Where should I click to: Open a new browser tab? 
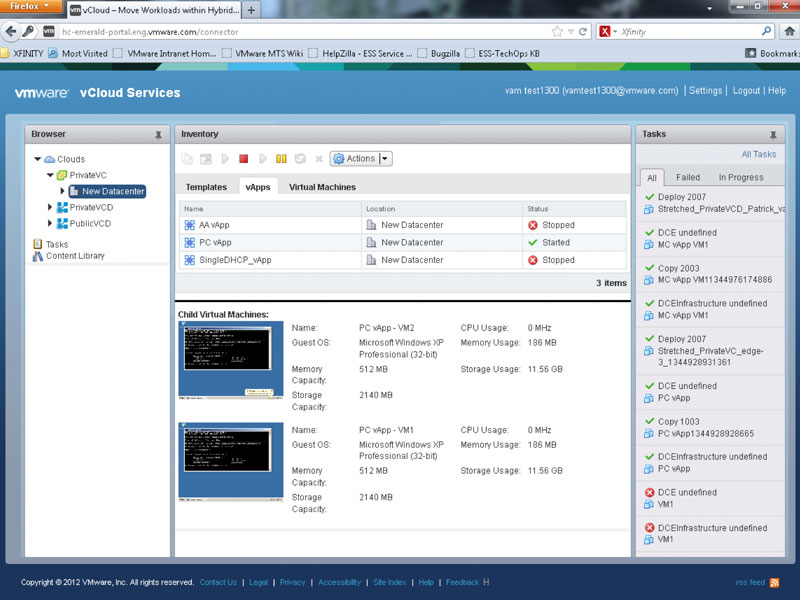[251, 10]
